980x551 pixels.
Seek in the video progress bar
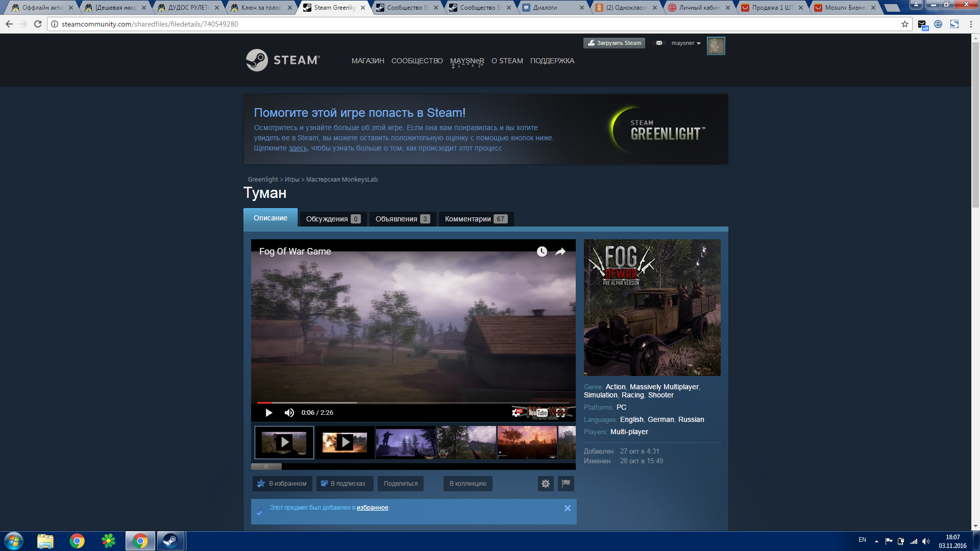tap(413, 403)
